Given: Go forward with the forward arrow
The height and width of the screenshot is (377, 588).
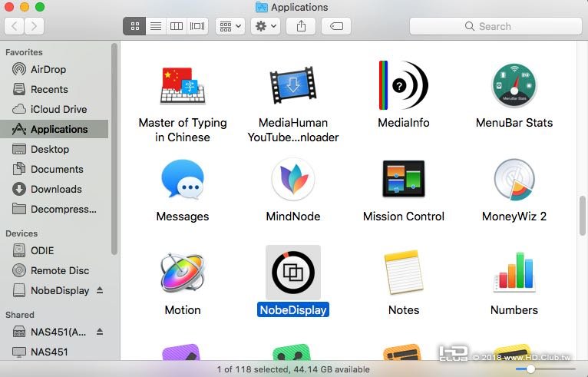Looking at the screenshot, I should tap(34, 26).
